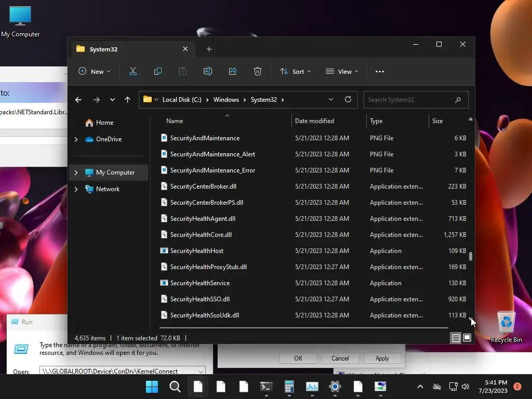This screenshot has height=399, width=532.
Task: Select SecurityHealthService file
Action: click(x=313, y=283)
